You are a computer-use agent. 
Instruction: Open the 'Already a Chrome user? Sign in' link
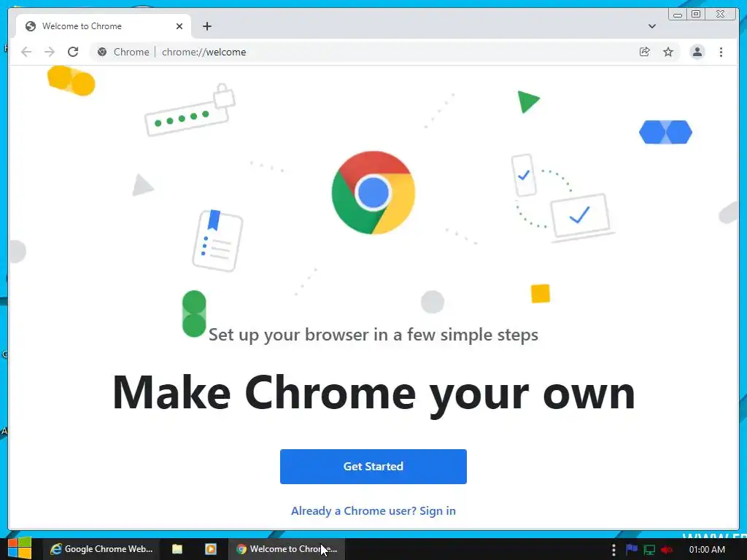pos(373,510)
